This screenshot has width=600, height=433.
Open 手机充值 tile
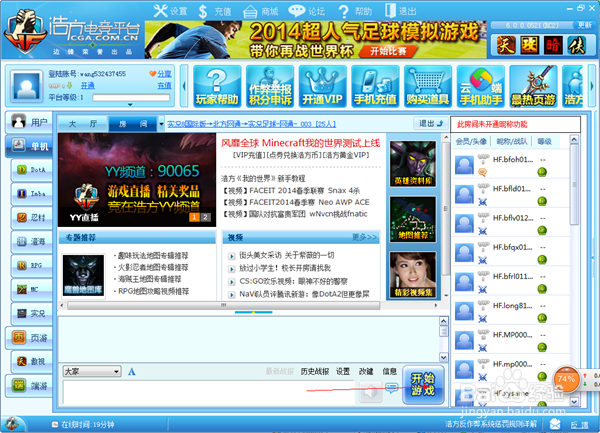[x=375, y=86]
